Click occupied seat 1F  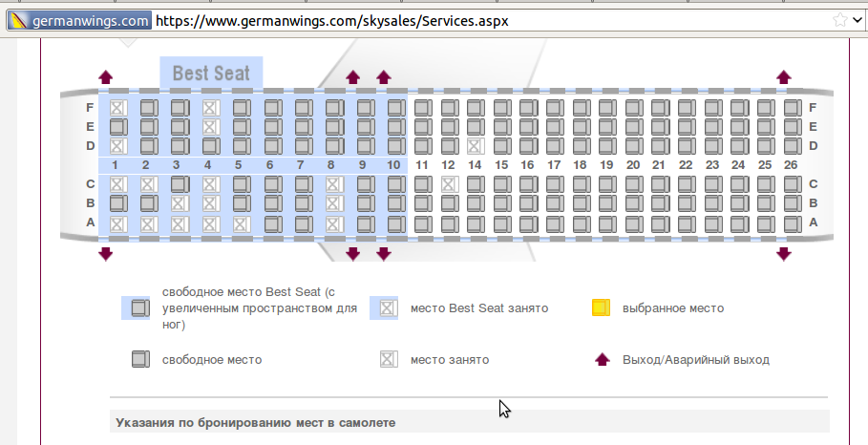coord(118,107)
